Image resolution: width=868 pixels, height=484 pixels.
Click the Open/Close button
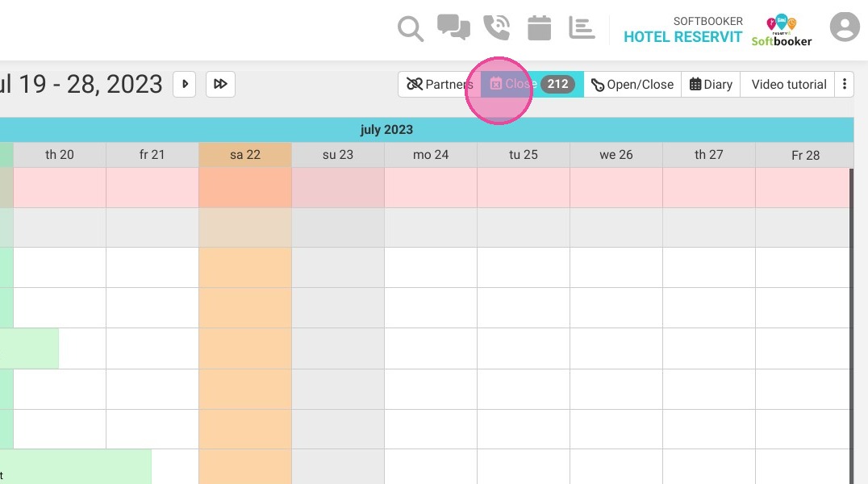point(632,84)
